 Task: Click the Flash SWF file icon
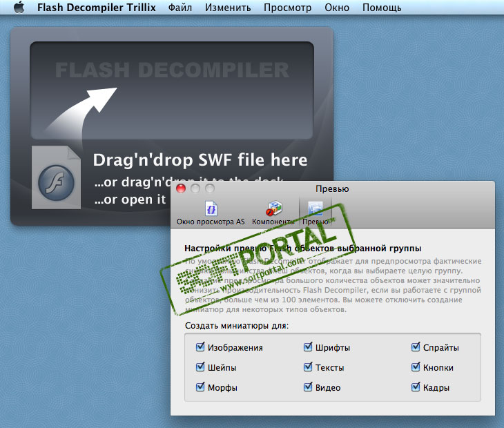[x=56, y=177]
